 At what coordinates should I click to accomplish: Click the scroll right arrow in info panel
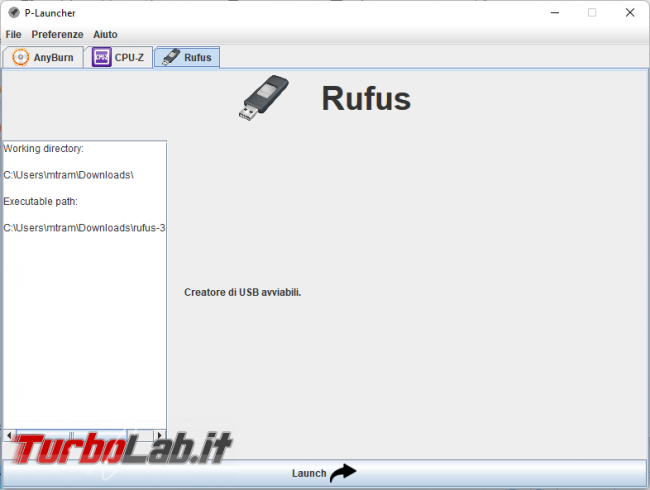(x=160, y=435)
